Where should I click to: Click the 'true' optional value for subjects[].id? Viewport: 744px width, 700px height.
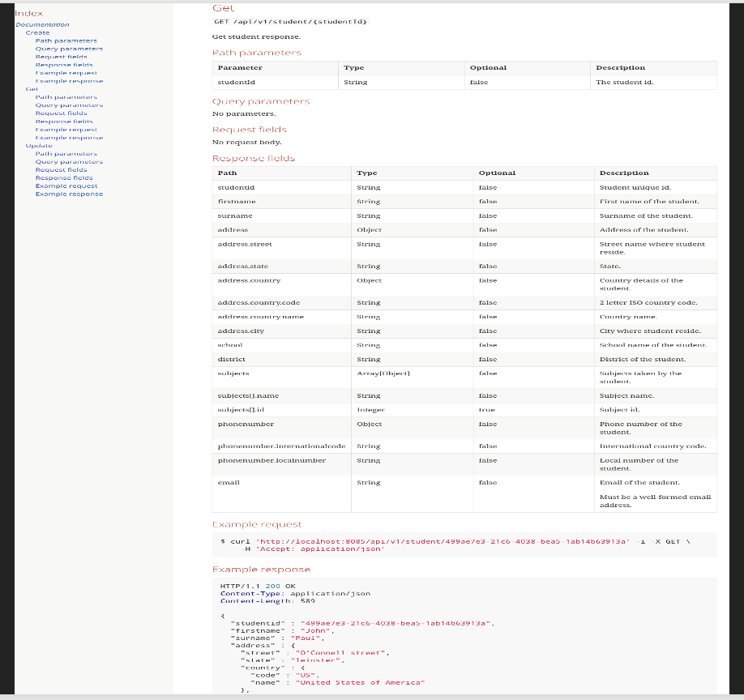(x=487, y=410)
